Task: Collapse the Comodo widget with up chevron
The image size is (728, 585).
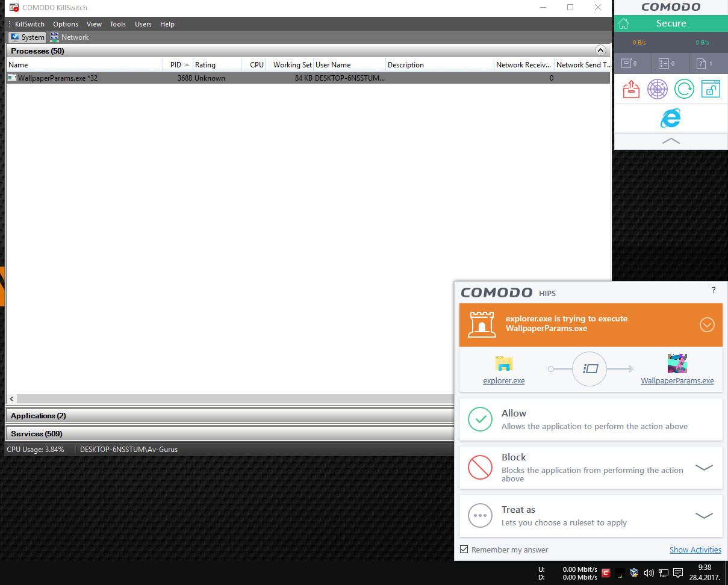Action: click(671, 141)
